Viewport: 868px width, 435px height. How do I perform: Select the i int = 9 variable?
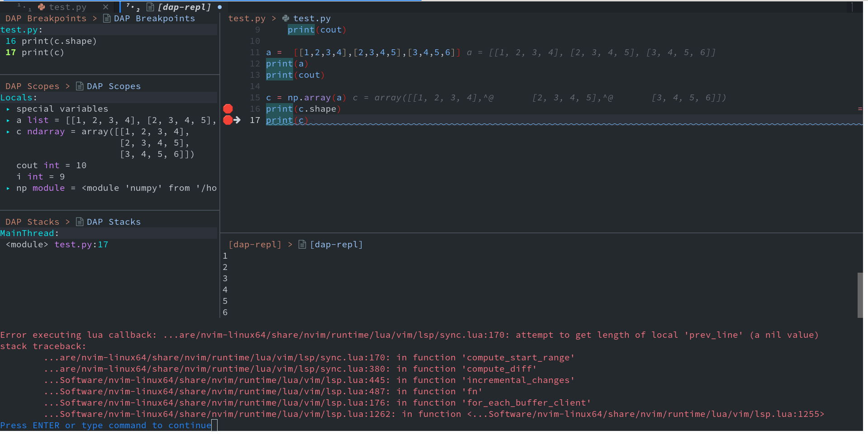point(40,176)
